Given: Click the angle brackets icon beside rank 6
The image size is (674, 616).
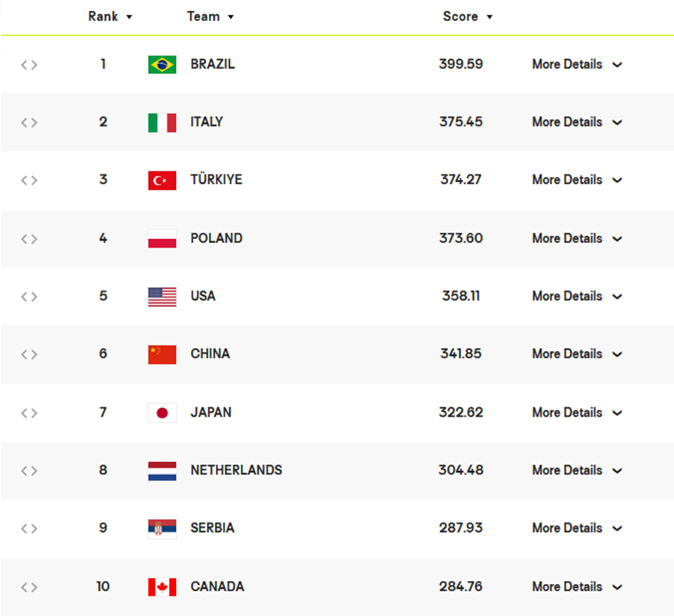Looking at the screenshot, I should tap(29, 354).
